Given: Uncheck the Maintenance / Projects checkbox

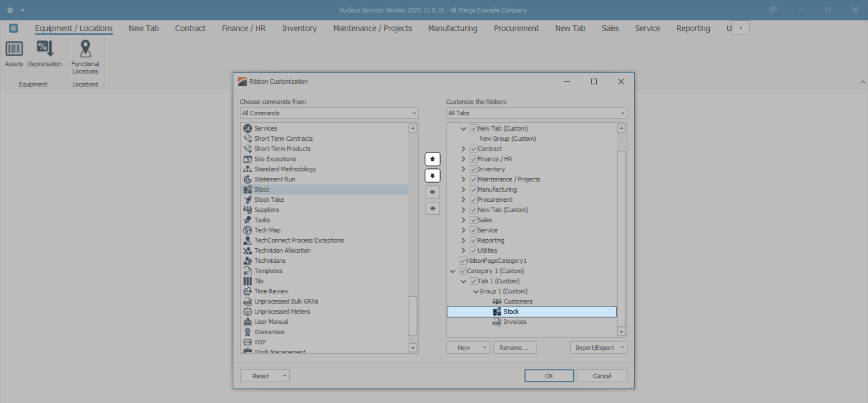Looking at the screenshot, I should coord(473,179).
